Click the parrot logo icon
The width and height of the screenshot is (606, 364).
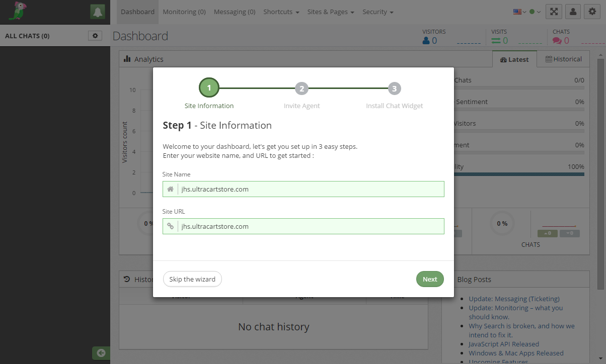point(19,11)
